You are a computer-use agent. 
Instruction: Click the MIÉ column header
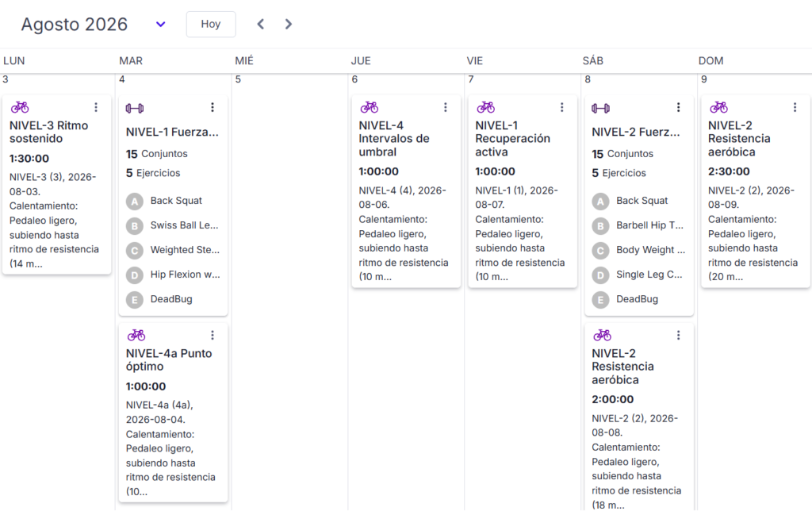pyautogui.click(x=244, y=60)
